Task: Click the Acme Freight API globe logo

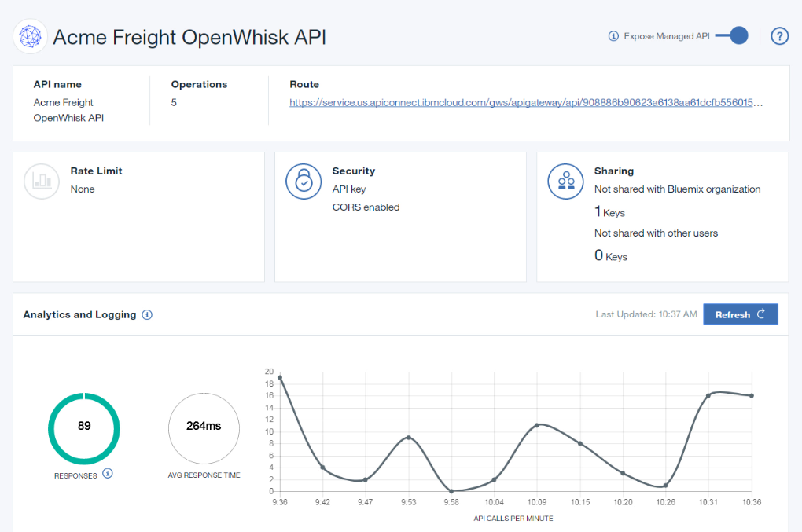Action: click(31, 37)
